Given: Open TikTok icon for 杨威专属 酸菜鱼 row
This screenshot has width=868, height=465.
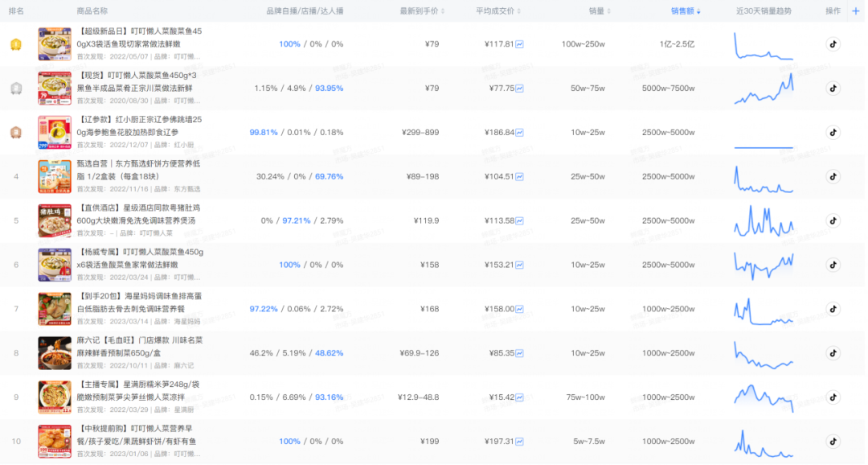Looking at the screenshot, I should pyautogui.click(x=835, y=265).
